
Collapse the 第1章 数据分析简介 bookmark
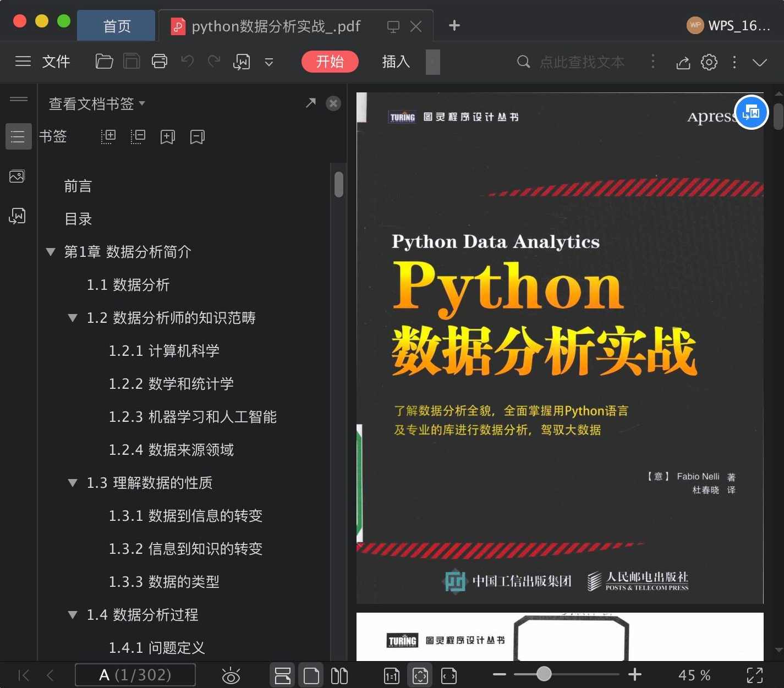tap(51, 252)
